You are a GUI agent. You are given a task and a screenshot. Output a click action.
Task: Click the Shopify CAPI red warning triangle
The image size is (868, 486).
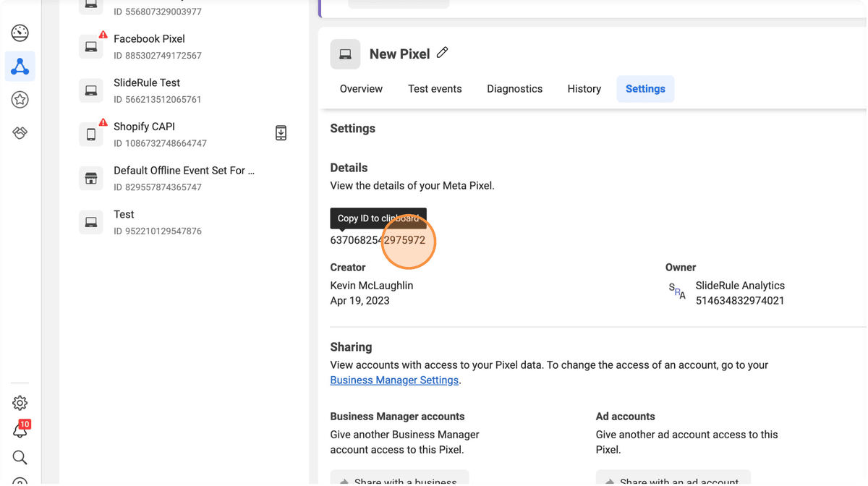(x=103, y=123)
